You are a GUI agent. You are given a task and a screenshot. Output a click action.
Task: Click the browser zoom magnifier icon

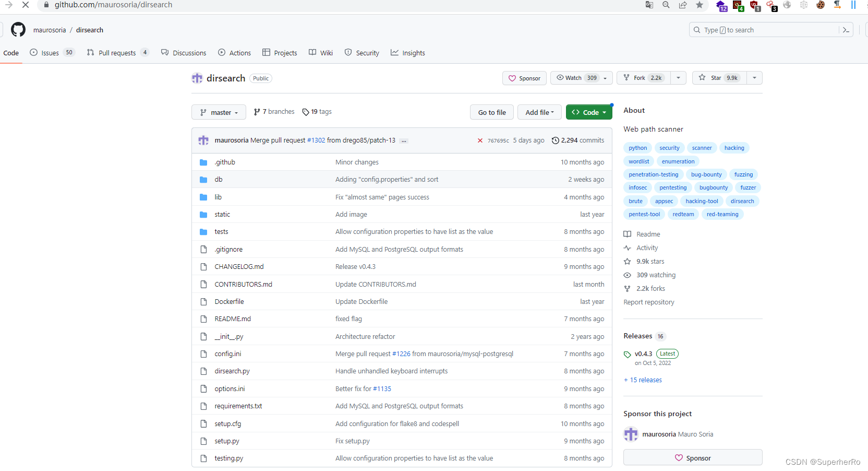click(666, 5)
